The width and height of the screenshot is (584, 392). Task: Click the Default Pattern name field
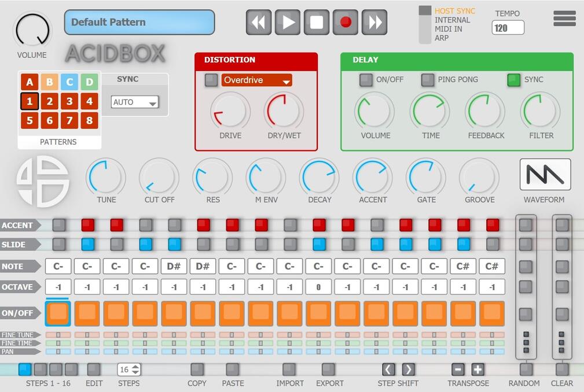tap(139, 22)
